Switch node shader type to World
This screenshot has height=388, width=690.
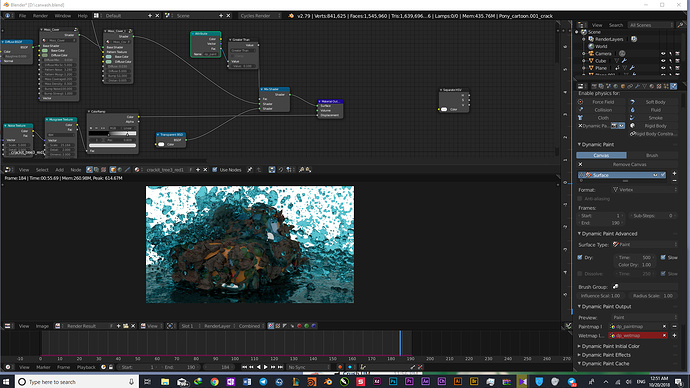pyautogui.click(x=120, y=169)
